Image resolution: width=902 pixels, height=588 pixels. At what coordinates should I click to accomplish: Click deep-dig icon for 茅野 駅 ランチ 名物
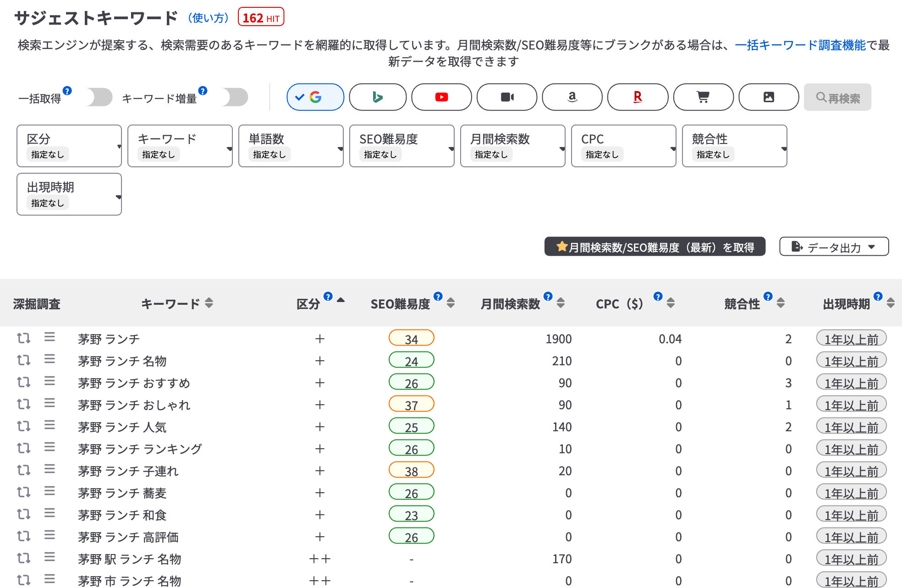pos(23,558)
